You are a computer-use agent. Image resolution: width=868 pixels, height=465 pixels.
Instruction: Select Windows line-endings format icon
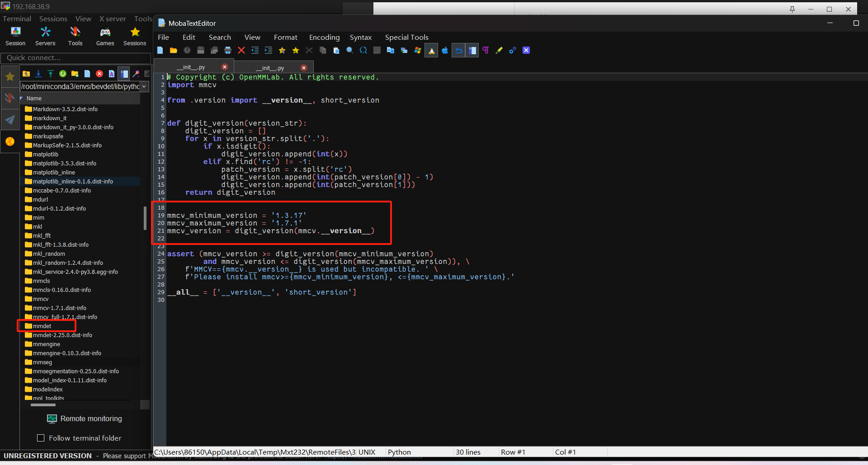point(418,50)
